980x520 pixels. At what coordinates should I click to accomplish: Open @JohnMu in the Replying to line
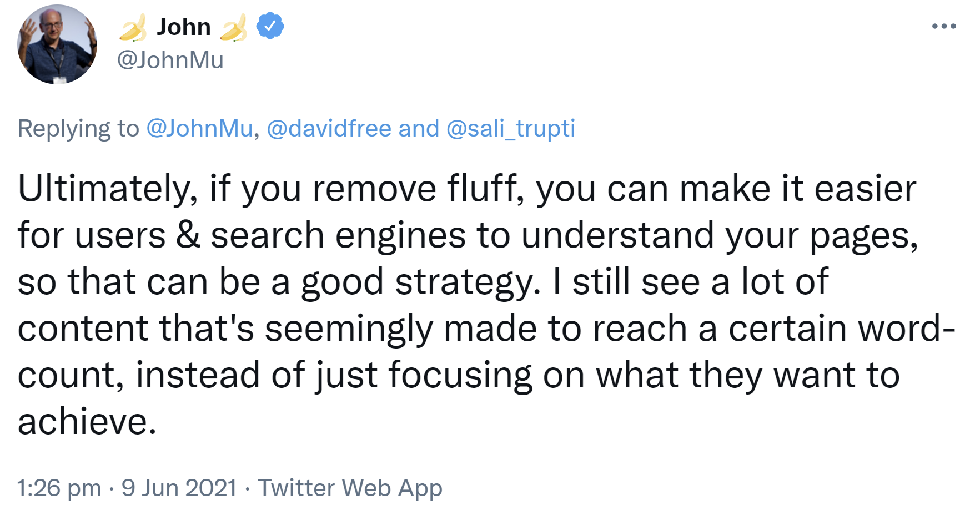[199, 128]
